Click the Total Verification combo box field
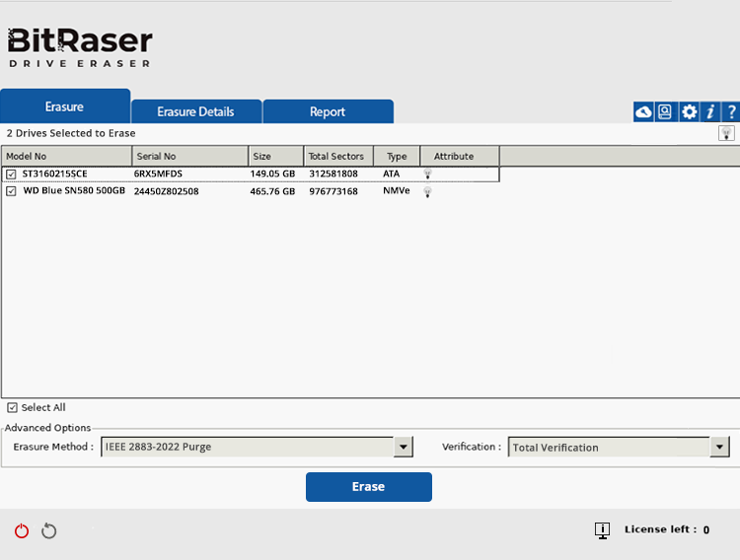This screenshot has width=740, height=560. (x=608, y=447)
